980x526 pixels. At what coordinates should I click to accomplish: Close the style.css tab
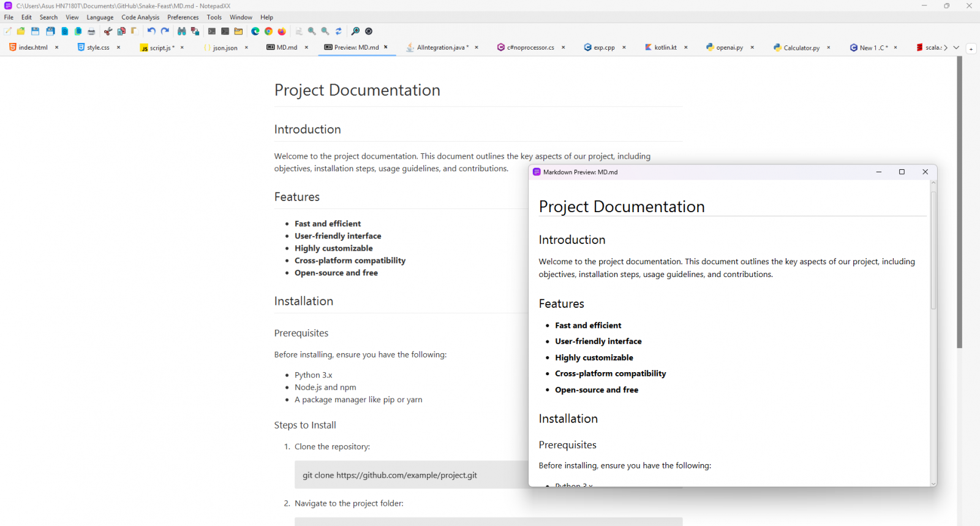(118, 48)
